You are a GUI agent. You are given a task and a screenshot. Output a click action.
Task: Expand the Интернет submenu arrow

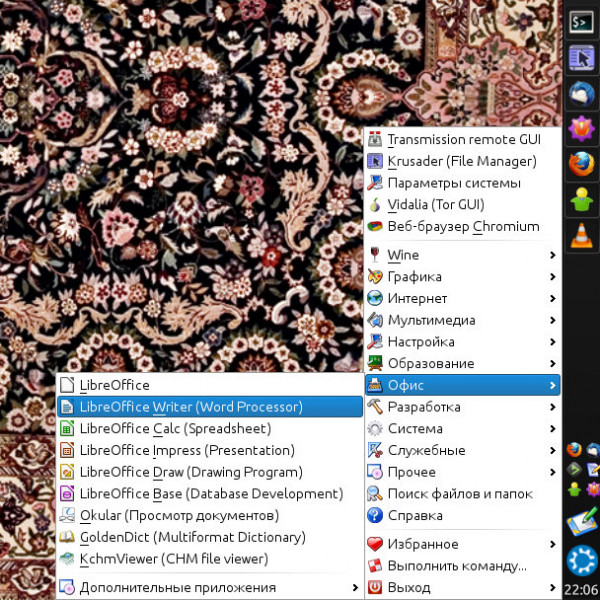coord(553,298)
